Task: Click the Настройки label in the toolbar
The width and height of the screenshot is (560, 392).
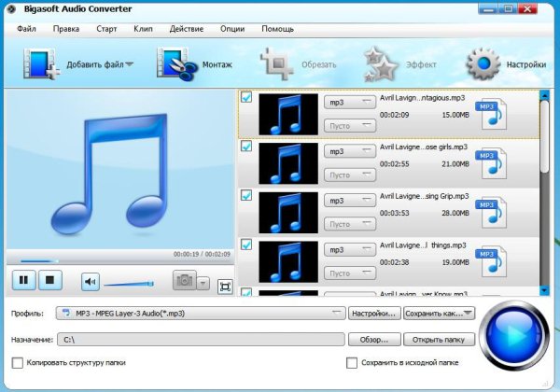Action: (x=526, y=64)
